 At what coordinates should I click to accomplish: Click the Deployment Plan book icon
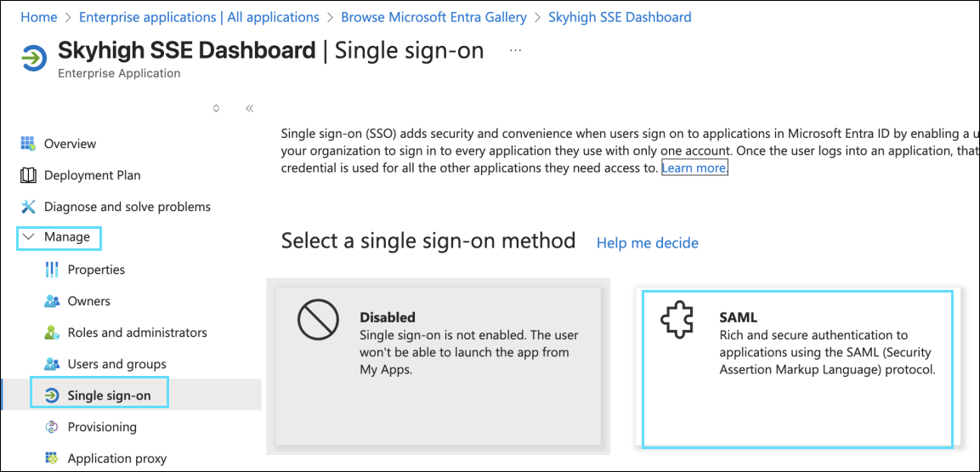pyautogui.click(x=28, y=175)
